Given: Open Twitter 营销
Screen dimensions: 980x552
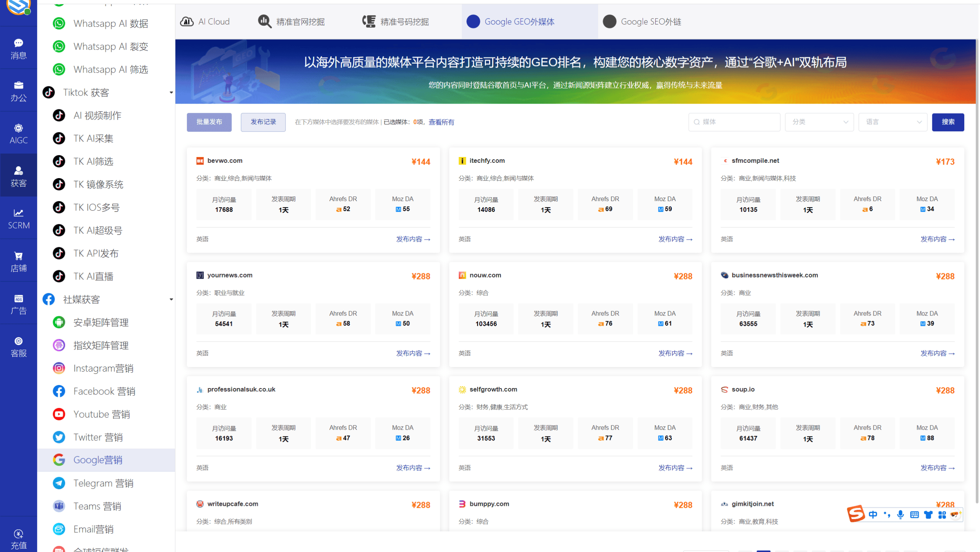Looking at the screenshot, I should coord(98,437).
